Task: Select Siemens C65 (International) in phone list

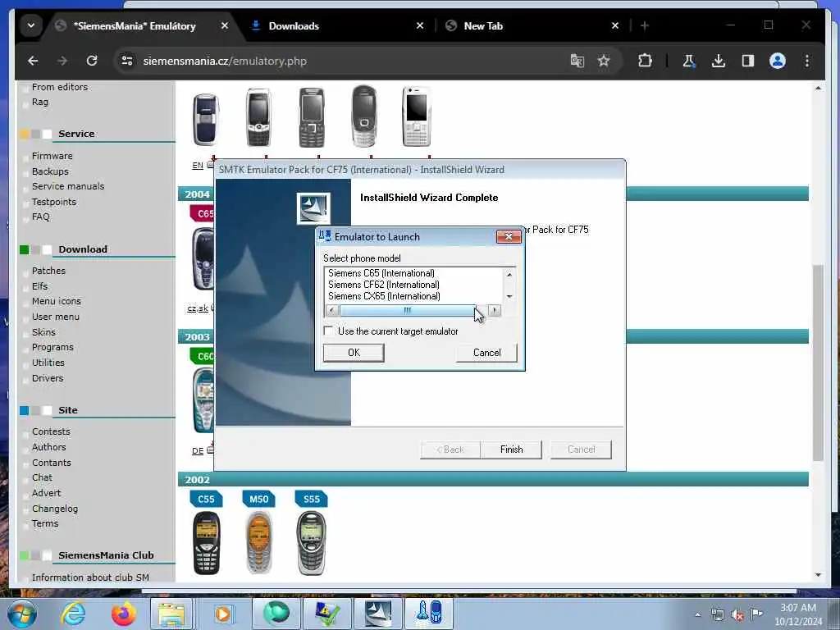Action: coord(381,273)
